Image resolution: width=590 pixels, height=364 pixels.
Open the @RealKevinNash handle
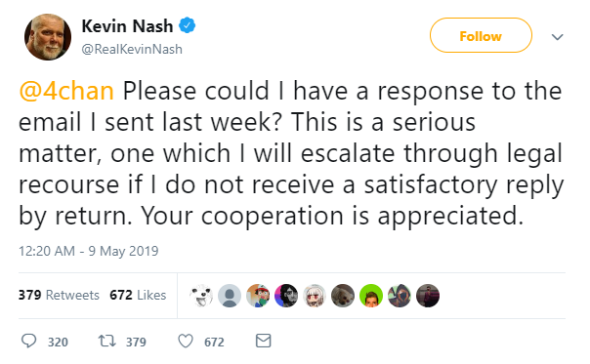pyautogui.click(x=132, y=49)
